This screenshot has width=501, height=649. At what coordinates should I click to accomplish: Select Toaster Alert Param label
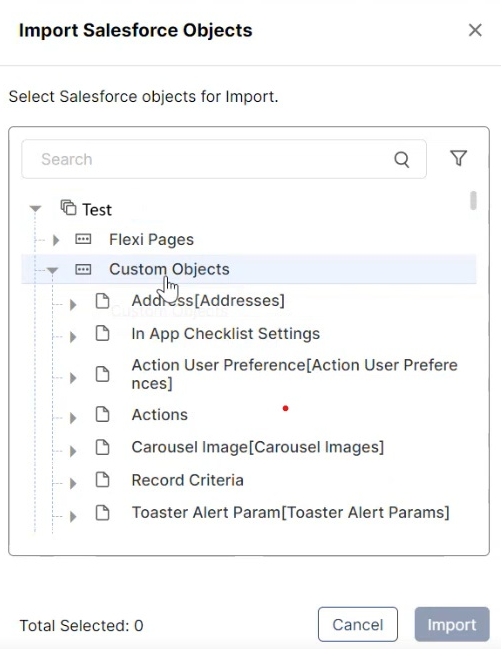[290, 513]
